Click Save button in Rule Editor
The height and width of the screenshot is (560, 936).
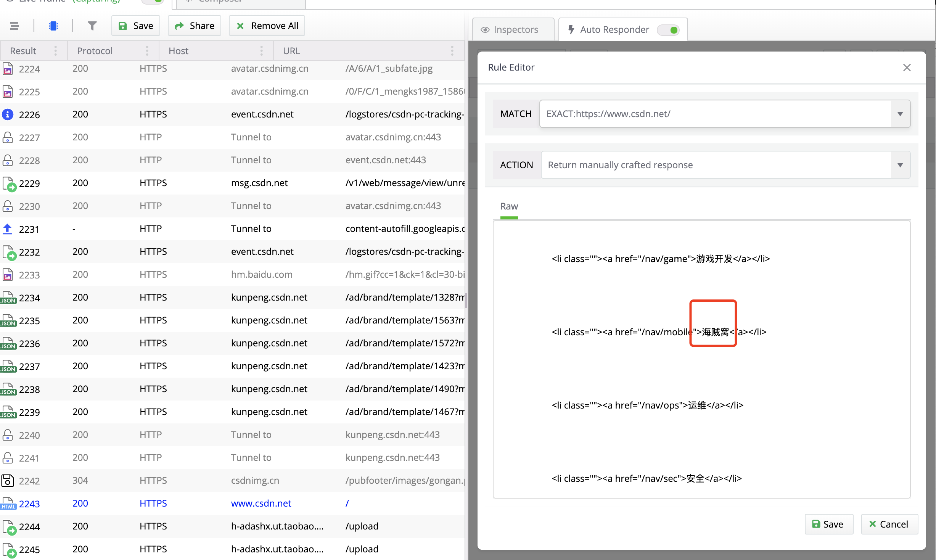828,524
